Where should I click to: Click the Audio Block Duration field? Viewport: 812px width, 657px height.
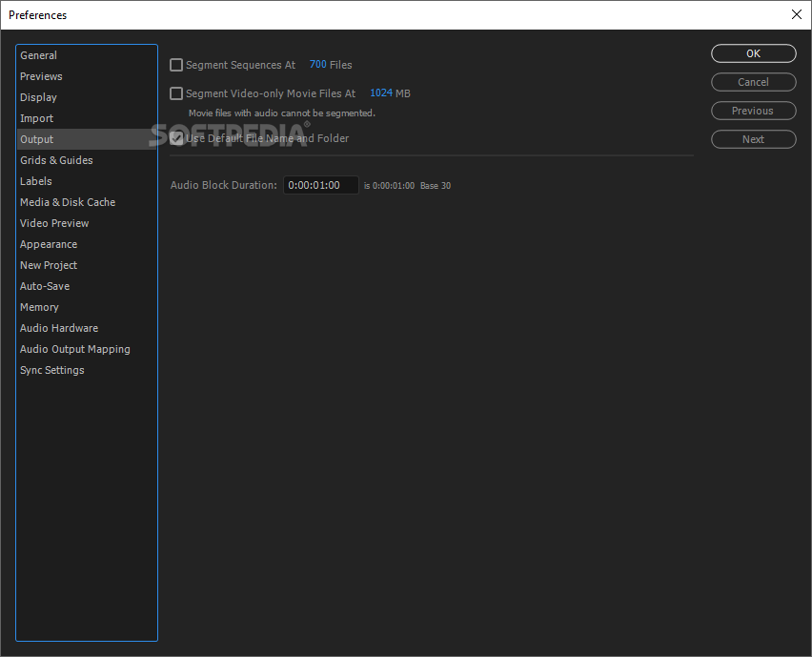321,185
